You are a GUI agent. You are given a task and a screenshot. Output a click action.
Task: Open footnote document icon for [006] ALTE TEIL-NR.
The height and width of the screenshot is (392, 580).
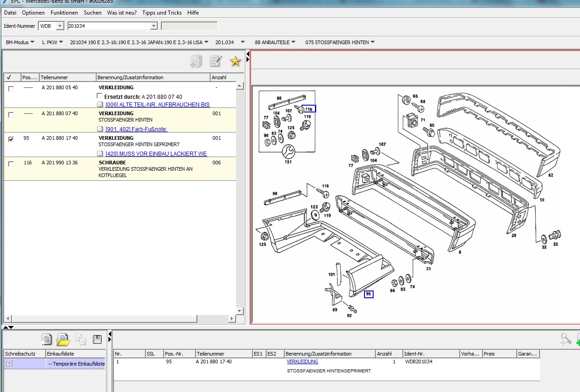coord(101,105)
